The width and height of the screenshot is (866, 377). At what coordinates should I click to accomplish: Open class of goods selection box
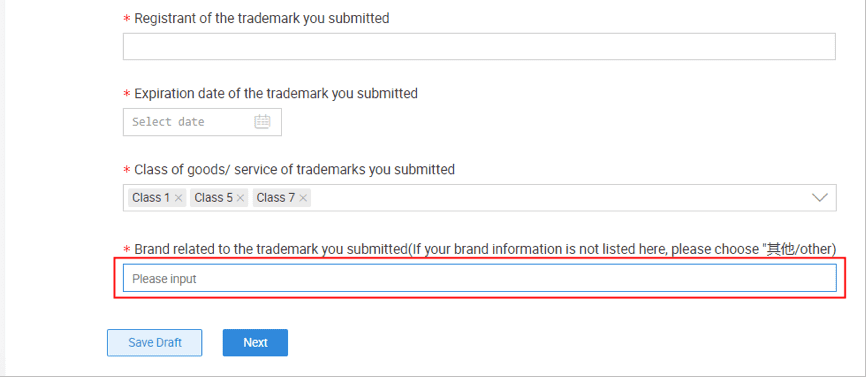(479, 198)
